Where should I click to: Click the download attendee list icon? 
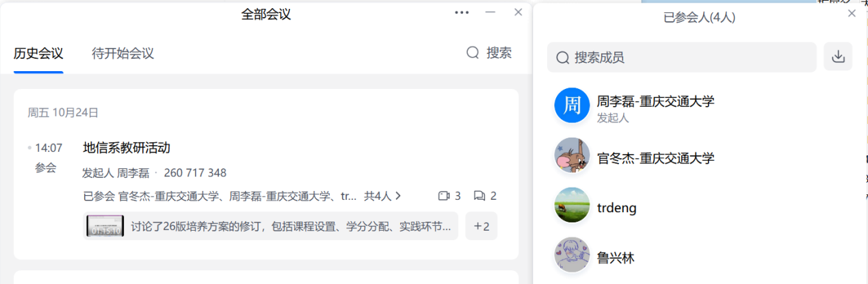(838, 57)
